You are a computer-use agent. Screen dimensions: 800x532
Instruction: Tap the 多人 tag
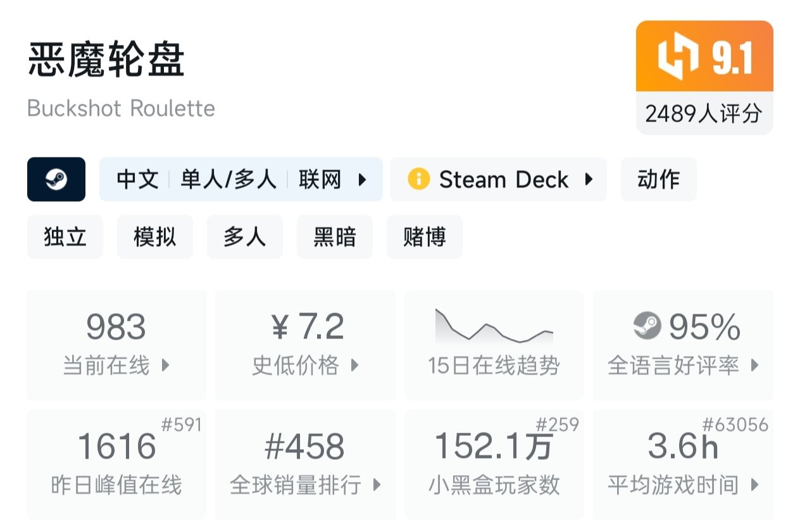tap(244, 237)
